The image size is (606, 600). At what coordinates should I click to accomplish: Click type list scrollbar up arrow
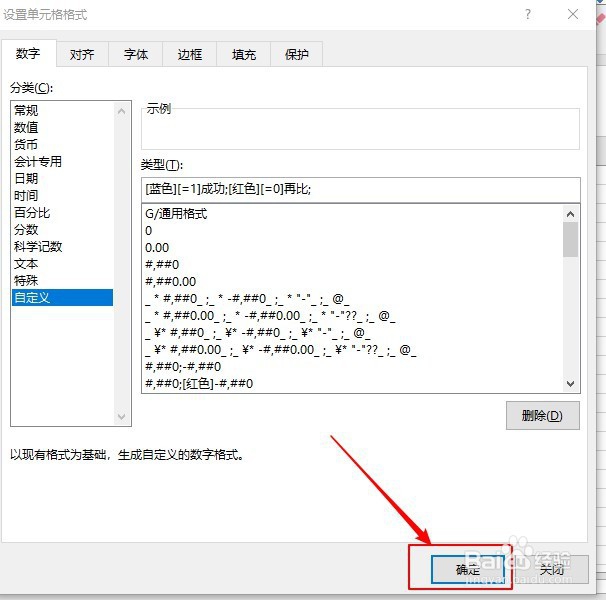(570, 214)
